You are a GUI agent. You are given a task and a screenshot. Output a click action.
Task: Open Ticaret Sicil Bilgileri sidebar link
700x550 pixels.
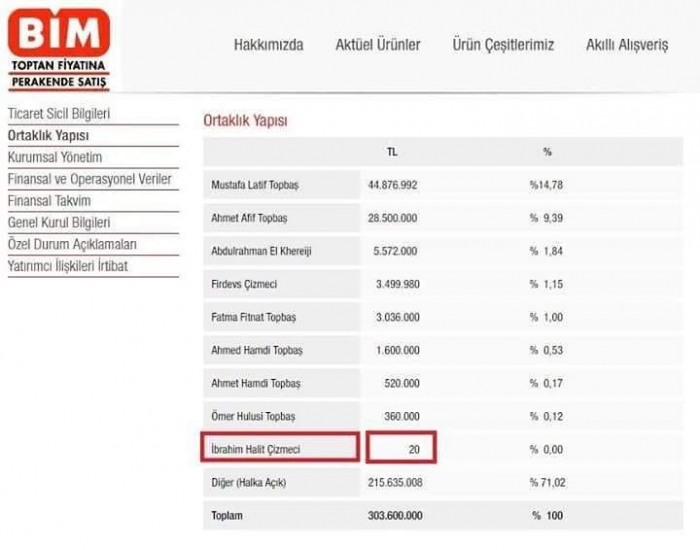(x=59, y=114)
